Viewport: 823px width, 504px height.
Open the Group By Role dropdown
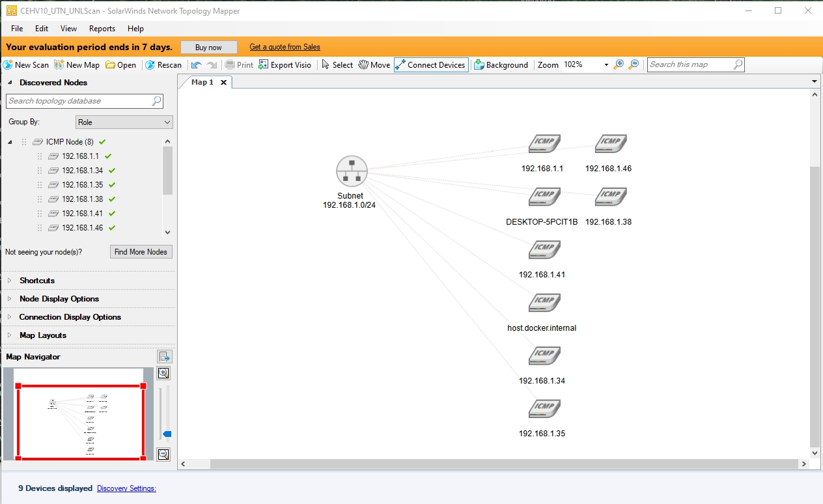click(124, 122)
